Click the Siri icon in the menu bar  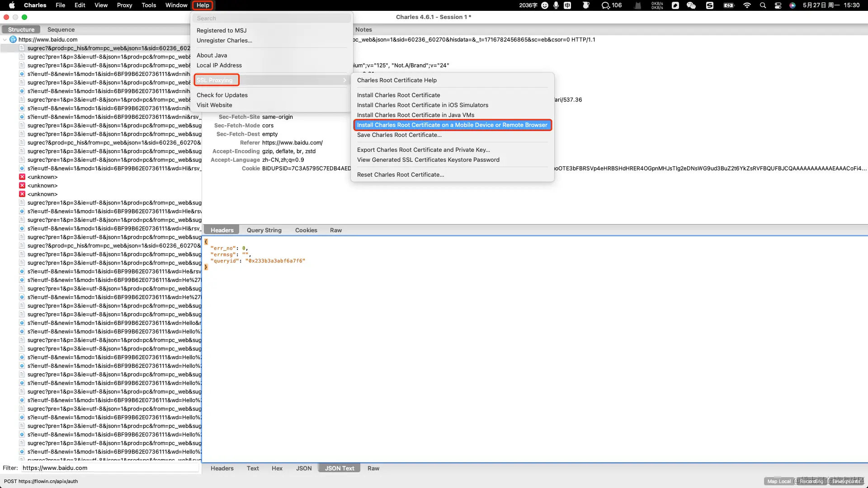pyautogui.click(x=793, y=5)
